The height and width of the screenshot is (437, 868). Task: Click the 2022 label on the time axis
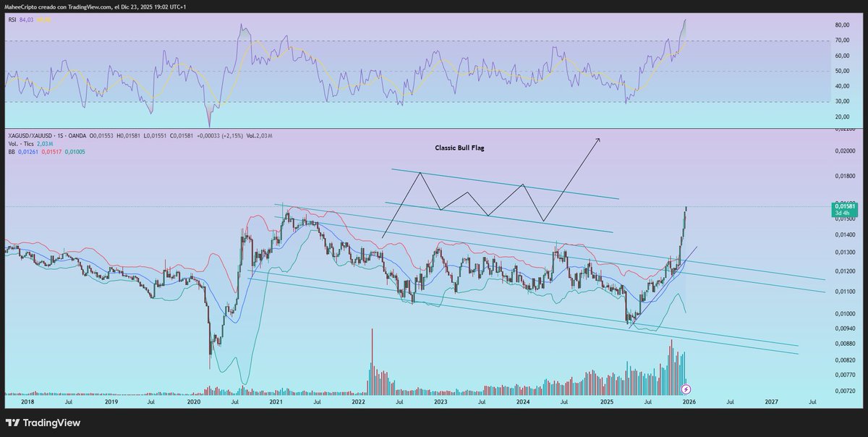[358, 402]
